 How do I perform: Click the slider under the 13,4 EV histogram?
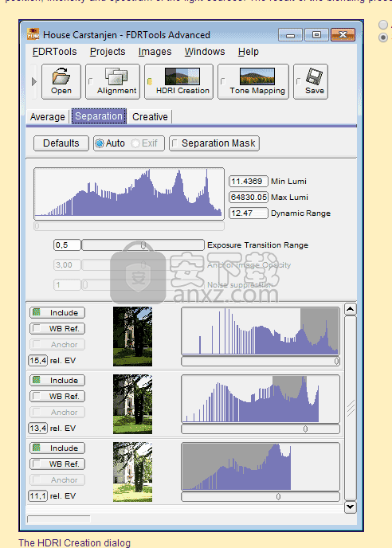(261, 429)
